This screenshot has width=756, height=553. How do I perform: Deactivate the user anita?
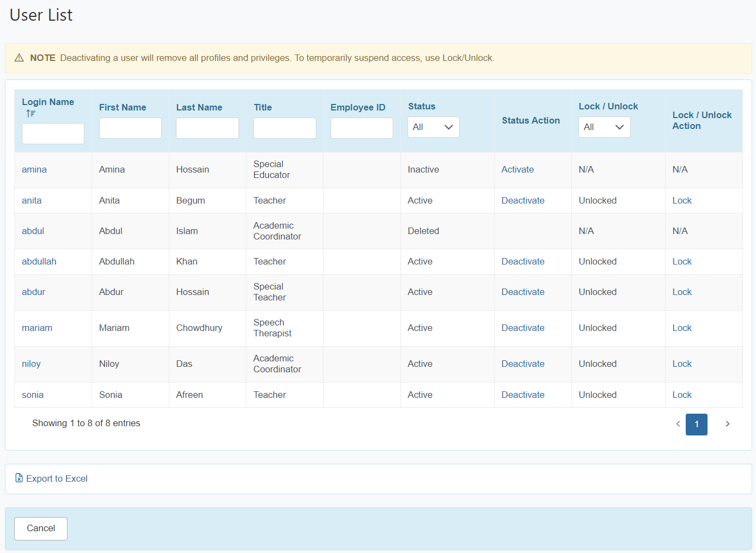coord(523,200)
